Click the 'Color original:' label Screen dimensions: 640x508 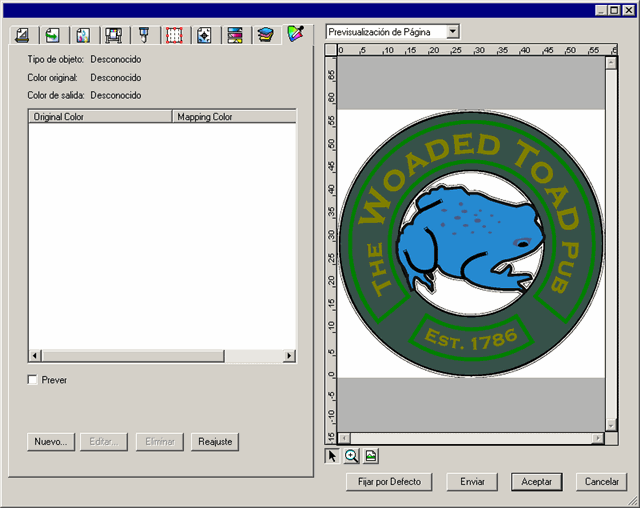52,78
